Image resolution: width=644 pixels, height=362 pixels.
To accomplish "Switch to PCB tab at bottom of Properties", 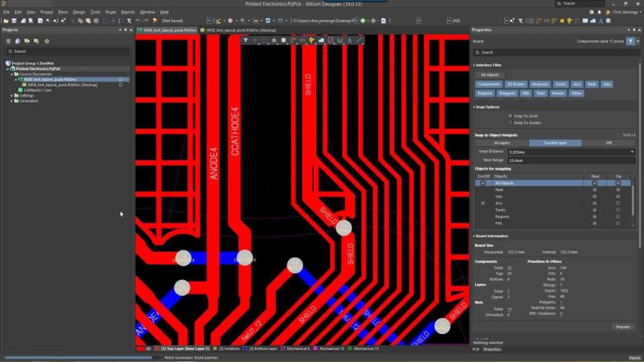I will click(x=476, y=349).
